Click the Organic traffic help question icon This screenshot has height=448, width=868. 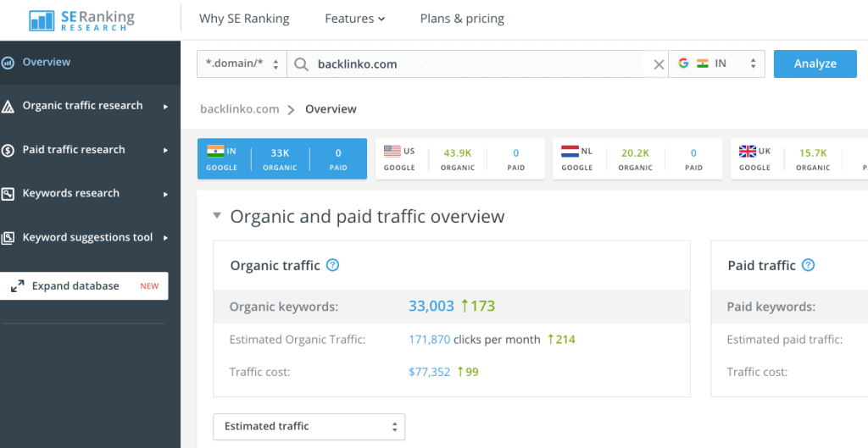point(332,265)
